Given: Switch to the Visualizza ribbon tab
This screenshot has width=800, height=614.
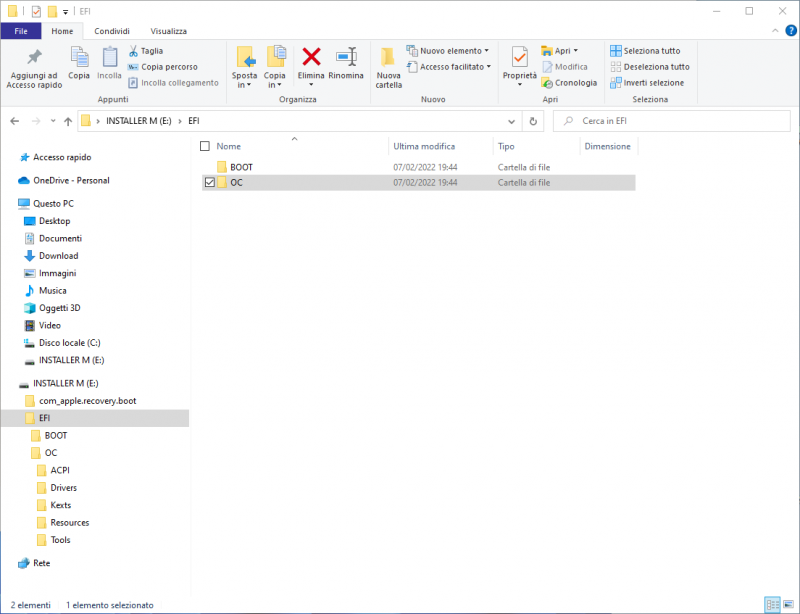Looking at the screenshot, I should point(168,31).
